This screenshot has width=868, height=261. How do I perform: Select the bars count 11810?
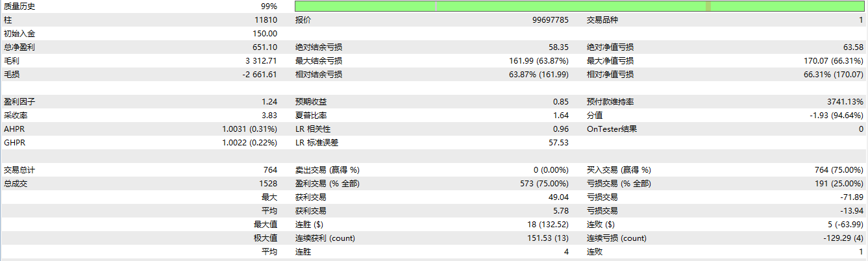[x=267, y=20]
